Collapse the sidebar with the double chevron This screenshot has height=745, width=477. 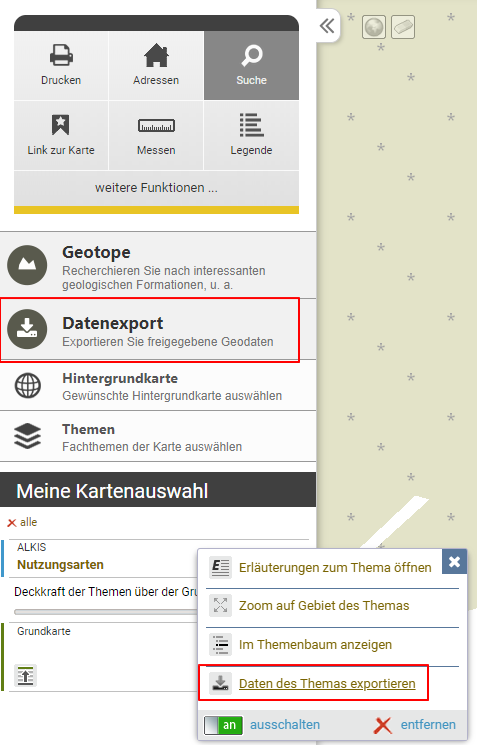327,26
